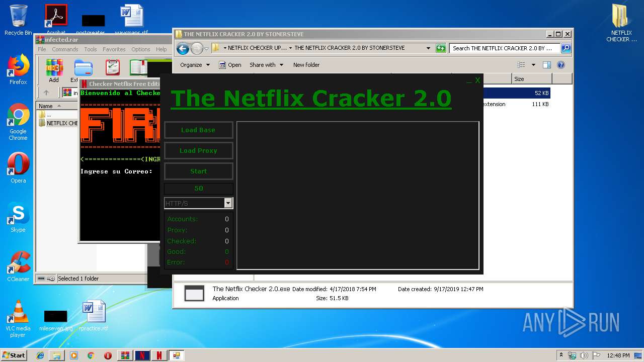Click WinRAR Add toolbar icon

(x=54, y=70)
